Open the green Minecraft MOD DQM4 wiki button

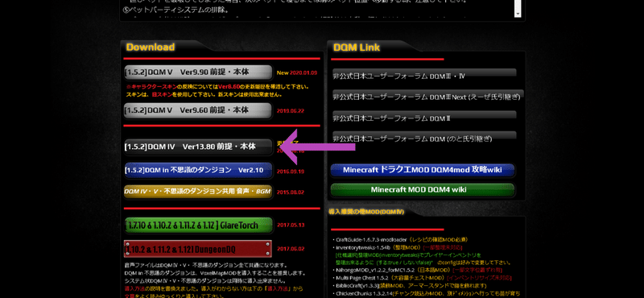[x=423, y=190]
